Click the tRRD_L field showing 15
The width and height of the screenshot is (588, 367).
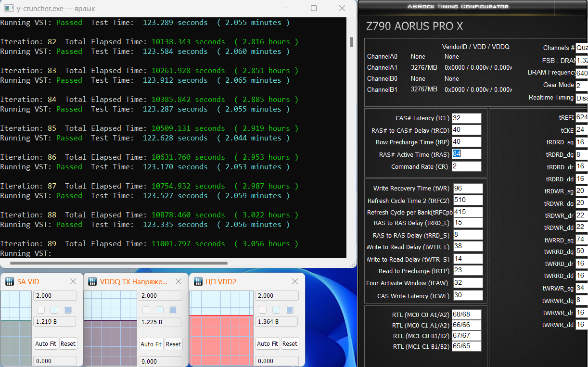(x=468, y=223)
